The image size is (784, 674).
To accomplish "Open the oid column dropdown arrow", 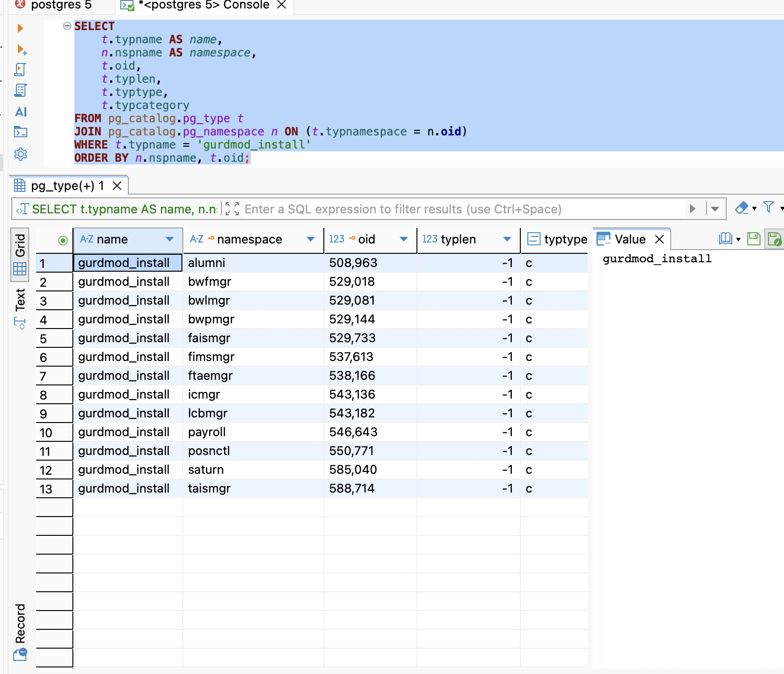I will point(403,239).
